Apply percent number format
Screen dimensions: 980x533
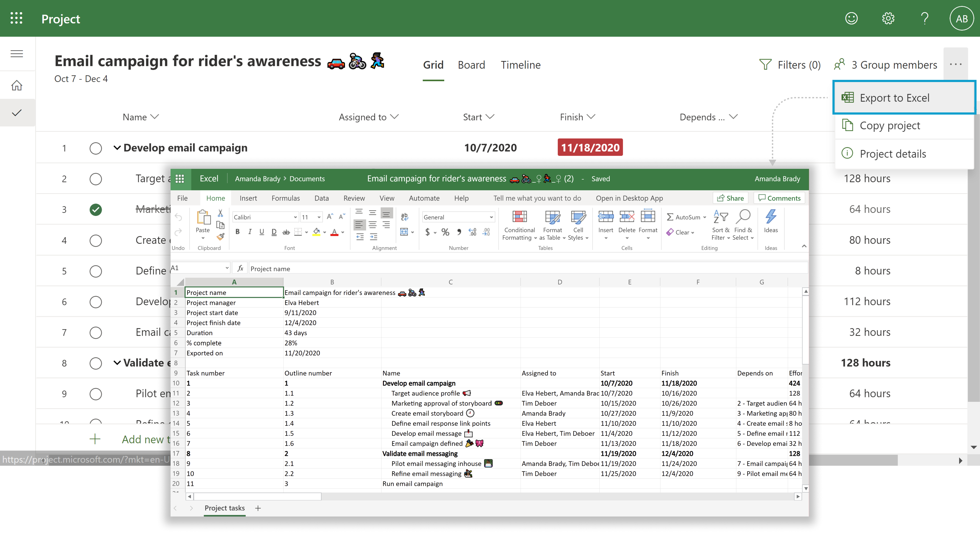click(x=445, y=232)
